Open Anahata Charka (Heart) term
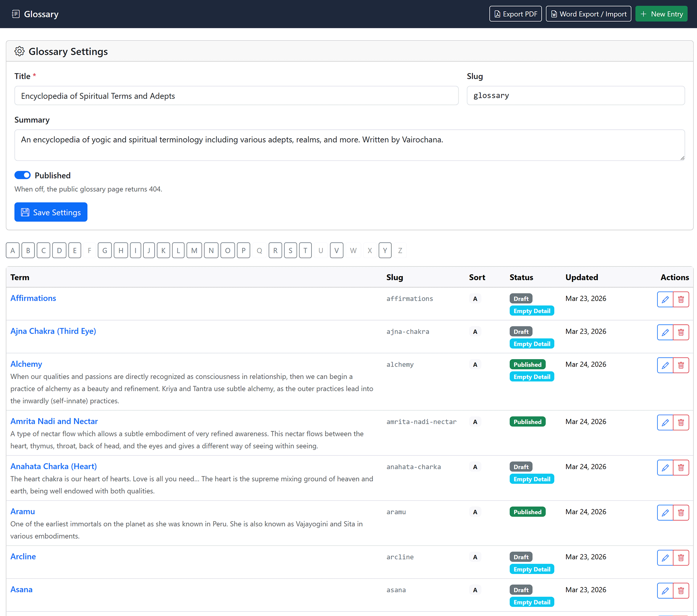 [54, 466]
